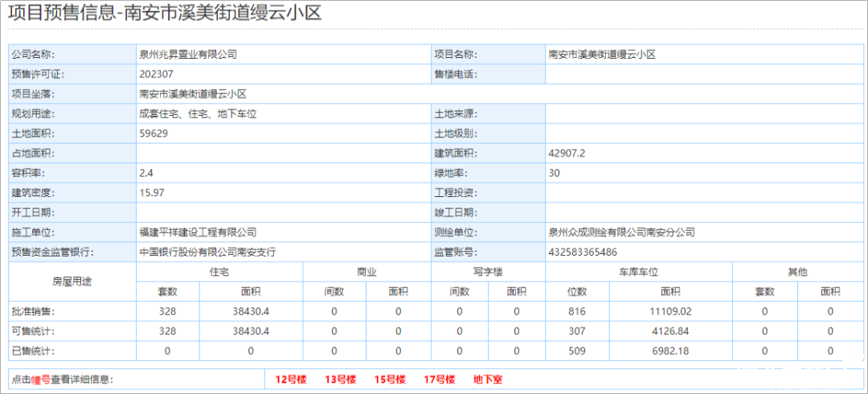
Task: Click available parking count 307
Action: (x=577, y=330)
